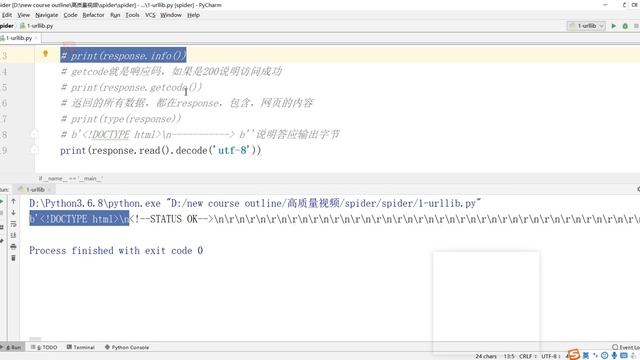Click the Scroll to end icon

point(13,235)
